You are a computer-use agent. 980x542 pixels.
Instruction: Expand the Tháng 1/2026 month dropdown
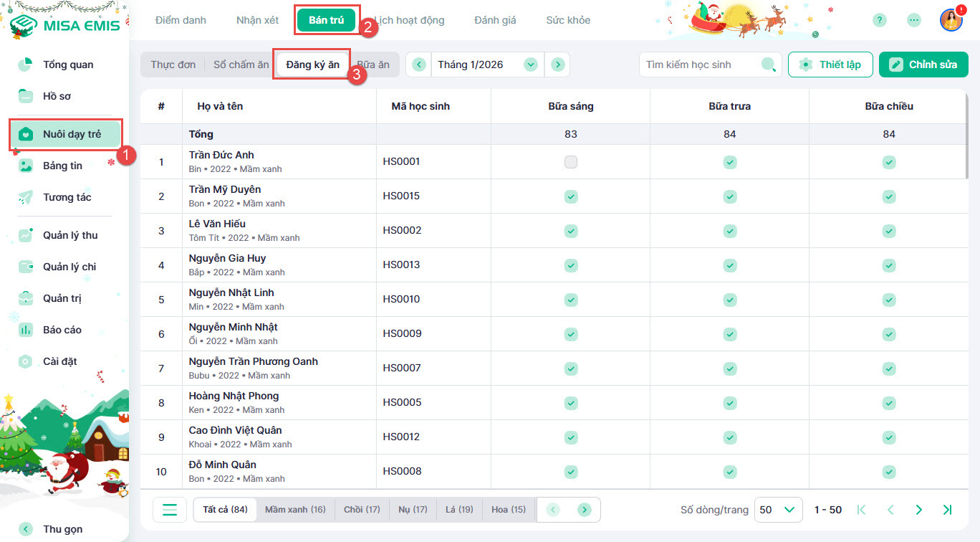pos(530,65)
